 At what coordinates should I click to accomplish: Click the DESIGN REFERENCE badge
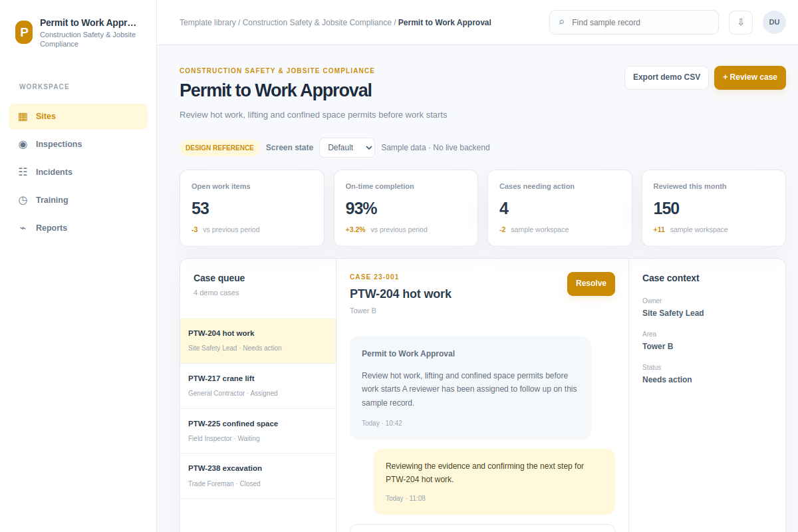pyautogui.click(x=219, y=148)
